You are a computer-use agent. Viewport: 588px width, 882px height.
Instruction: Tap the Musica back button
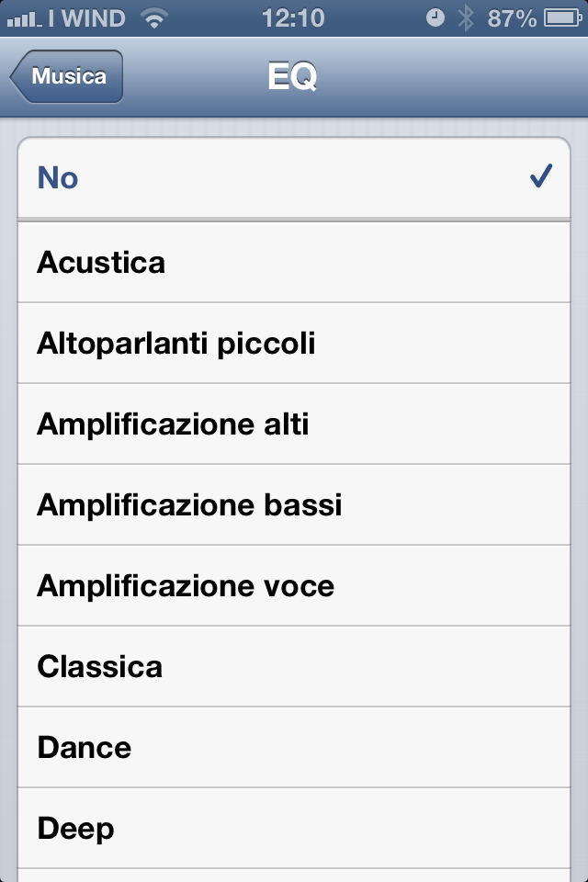click(67, 77)
